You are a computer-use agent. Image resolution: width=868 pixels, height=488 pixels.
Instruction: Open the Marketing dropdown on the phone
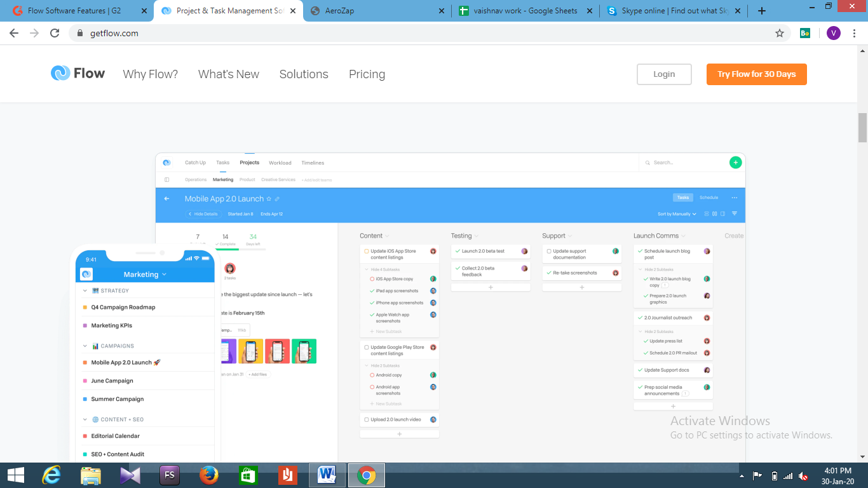click(145, 274)
